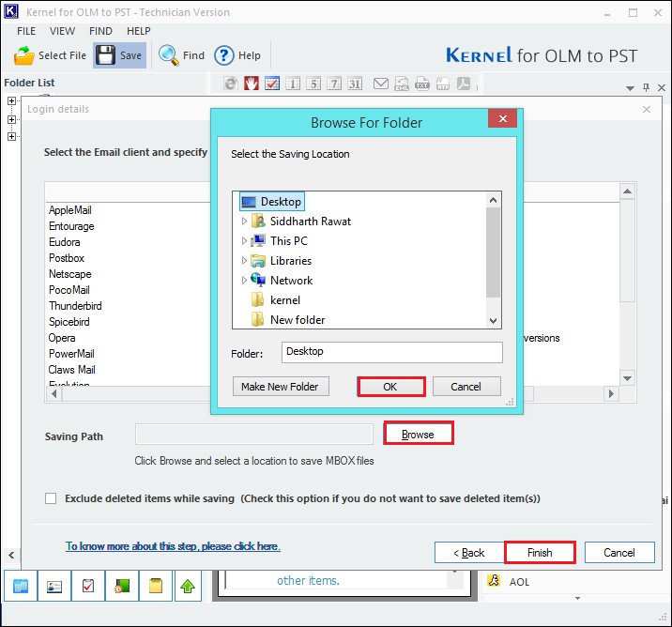Click Cancel in Login details wizard
This screenshot has width=672, height=627.
pyautogui.click(x=619, y=553)
